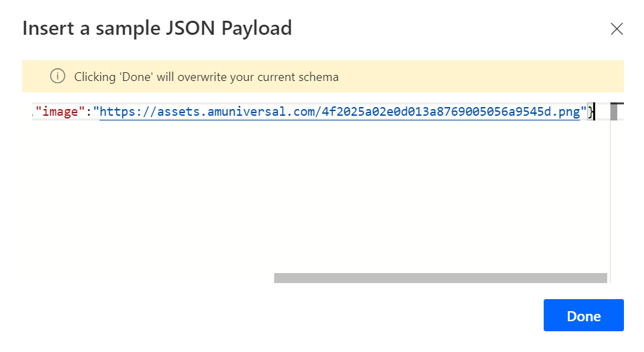
Task: Click the horizontal scrollbar thumb
Action: pyautogui.click(x=440, y=278)
